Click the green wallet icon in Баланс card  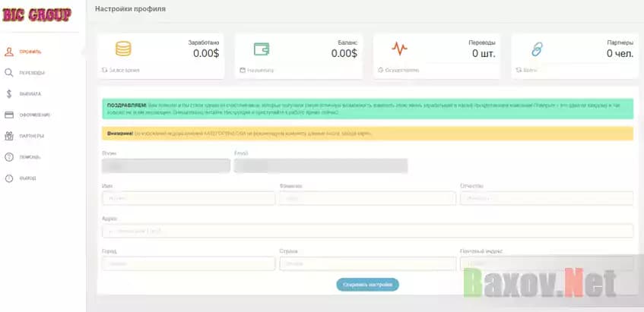262,49
